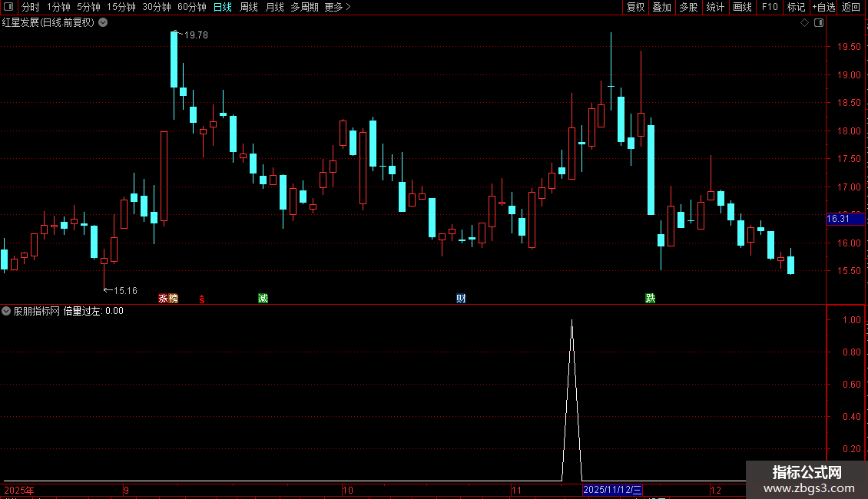Click the 减 event marker
This screenshot has height=499, width=868.
(x=263, y=299)
